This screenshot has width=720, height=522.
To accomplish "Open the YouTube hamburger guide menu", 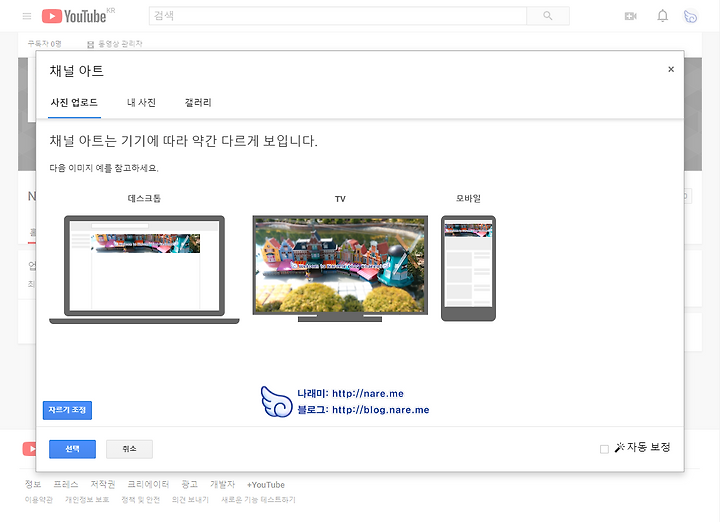I will pyautogui.click(x=27, y=17).
